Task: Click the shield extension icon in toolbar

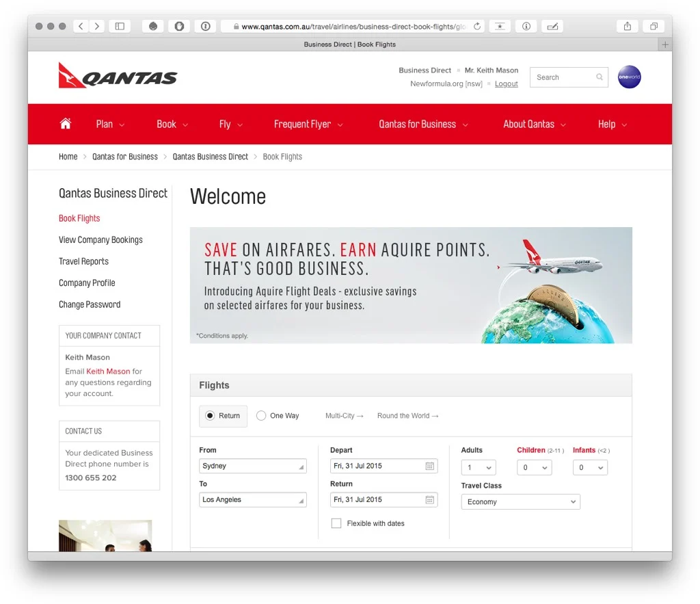Action: (179, 27)
